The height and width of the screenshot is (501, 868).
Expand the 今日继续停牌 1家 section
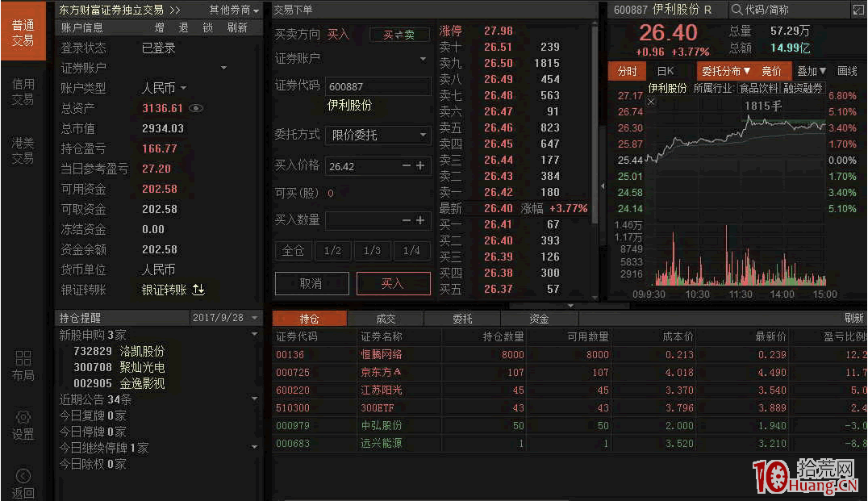point(255,447)
